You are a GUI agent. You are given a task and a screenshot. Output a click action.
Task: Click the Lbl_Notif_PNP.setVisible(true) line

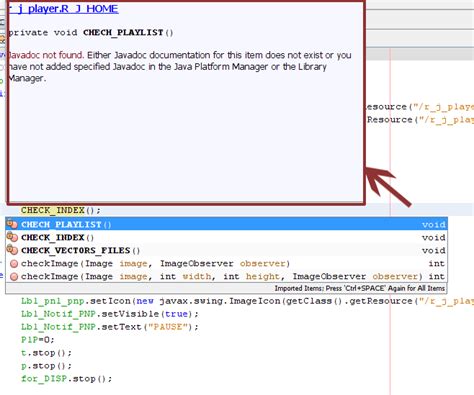pos(110,314)
